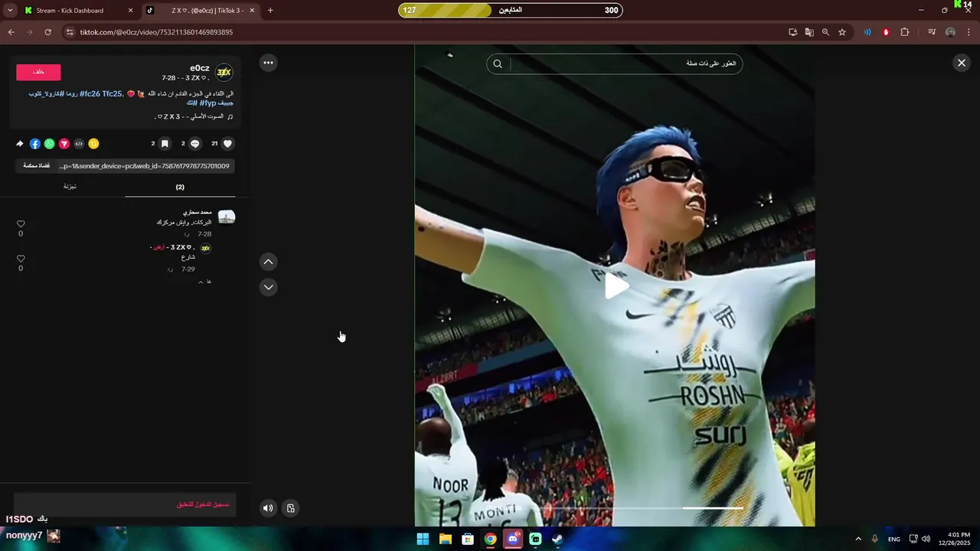Open Windows Start menu
The height and width of the screenshot is (551, 980).
(x=423, y=539)
